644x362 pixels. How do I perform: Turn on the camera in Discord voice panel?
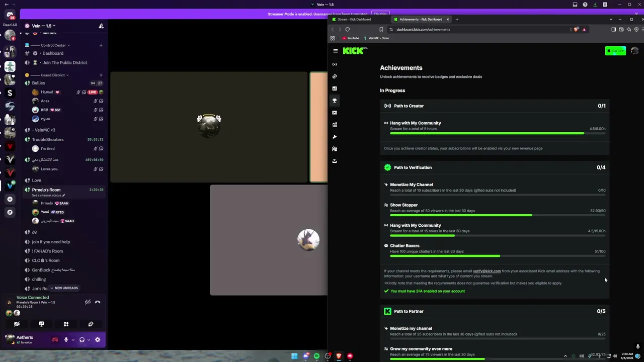pyautogui.click(x=17, y=324)
